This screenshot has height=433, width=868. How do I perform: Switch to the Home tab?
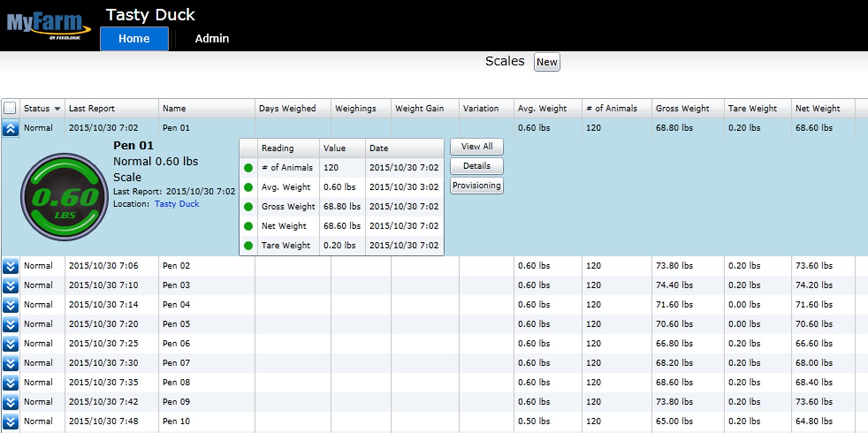pos(134,39)
